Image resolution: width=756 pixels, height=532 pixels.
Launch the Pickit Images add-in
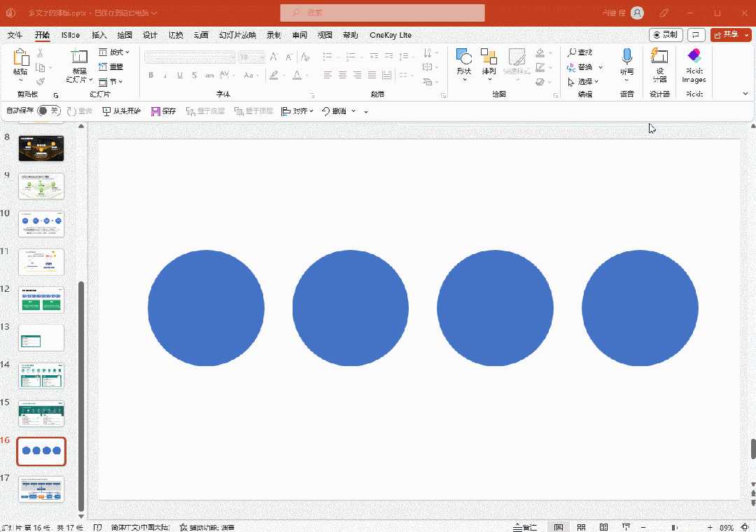tap(694, 57)
